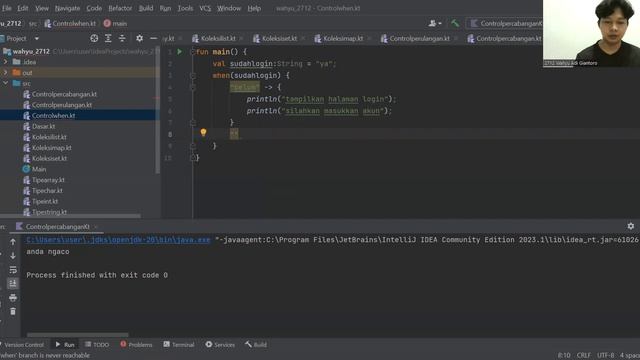Clear all console output with trash icon
The height and width of the screenshot is (360, 640).
(x=13, y=311)
